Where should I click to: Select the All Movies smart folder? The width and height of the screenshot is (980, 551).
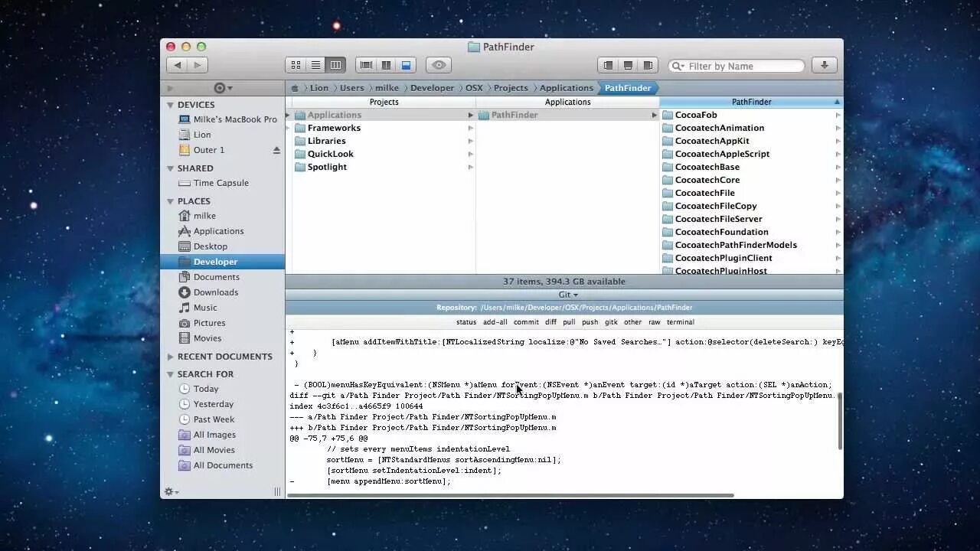point(206,450)
